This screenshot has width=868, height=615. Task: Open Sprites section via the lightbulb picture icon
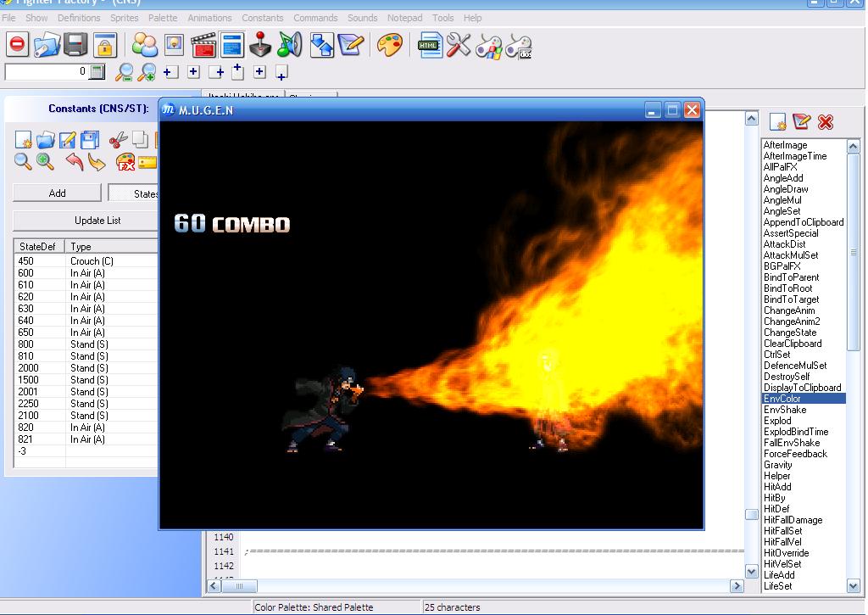[x=174, y=45]
